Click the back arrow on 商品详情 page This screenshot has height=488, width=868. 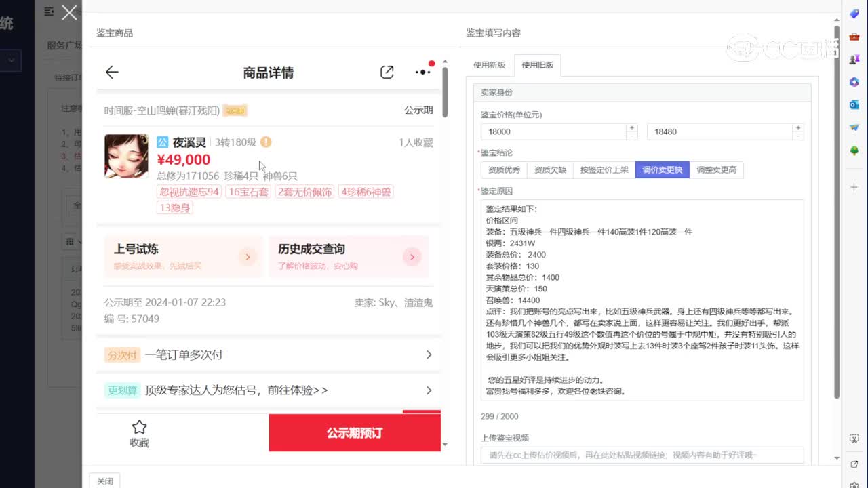(x=111, y=72)
